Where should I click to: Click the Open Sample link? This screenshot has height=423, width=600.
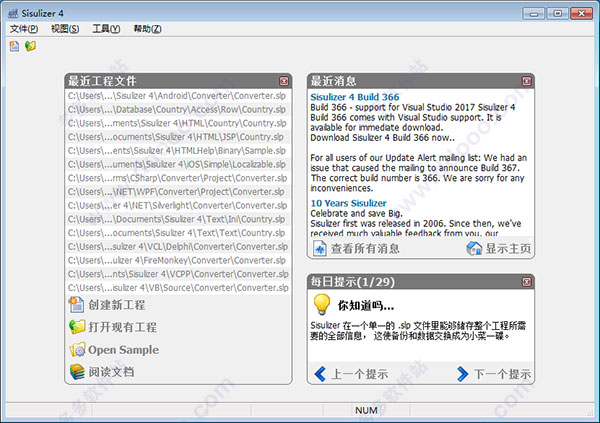pos(124,350)
